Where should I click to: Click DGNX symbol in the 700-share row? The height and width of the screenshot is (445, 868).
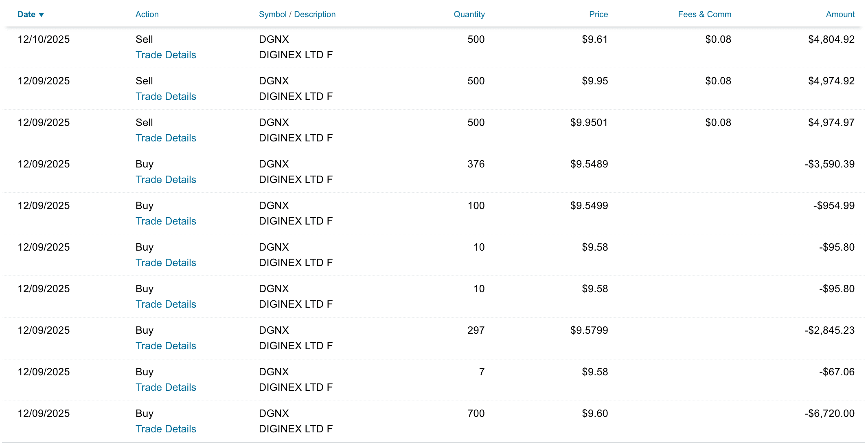(274, 414)
